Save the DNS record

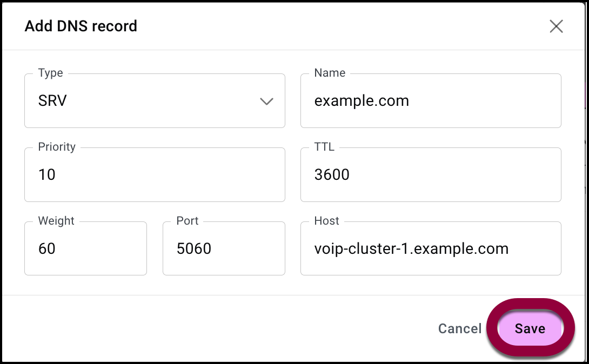click(x=530, y=328)
